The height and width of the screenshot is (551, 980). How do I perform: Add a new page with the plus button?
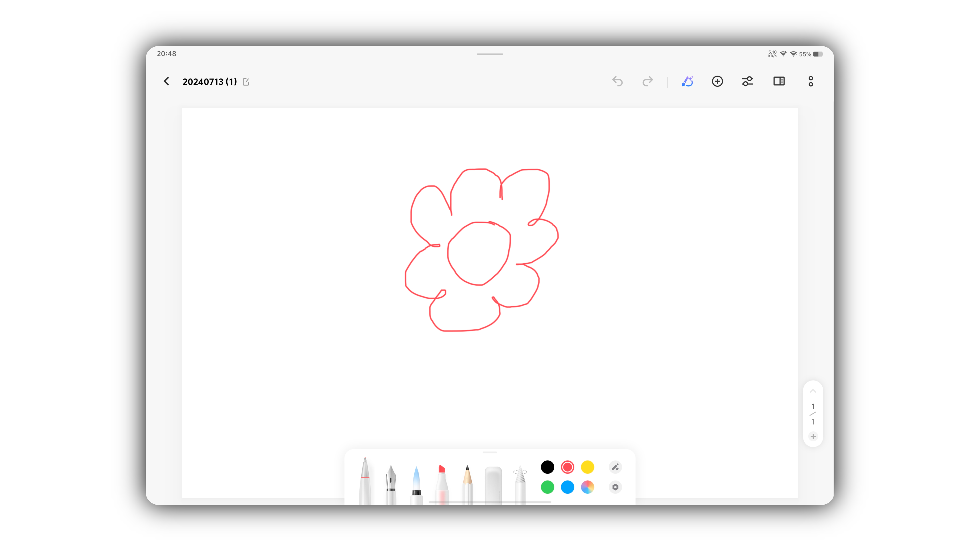pyautogui.click(x=813, y=436)
